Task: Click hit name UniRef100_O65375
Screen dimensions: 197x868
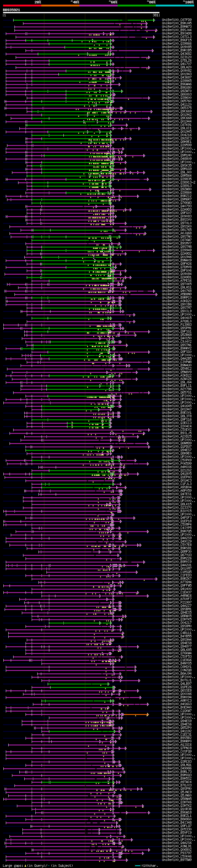Action: point(177,108)
